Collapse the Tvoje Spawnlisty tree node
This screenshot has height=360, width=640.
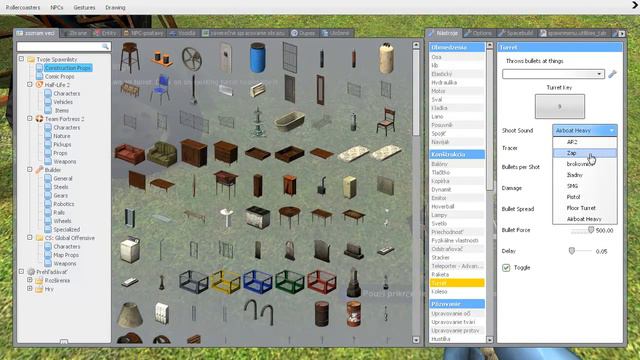[x=21, y=59]
